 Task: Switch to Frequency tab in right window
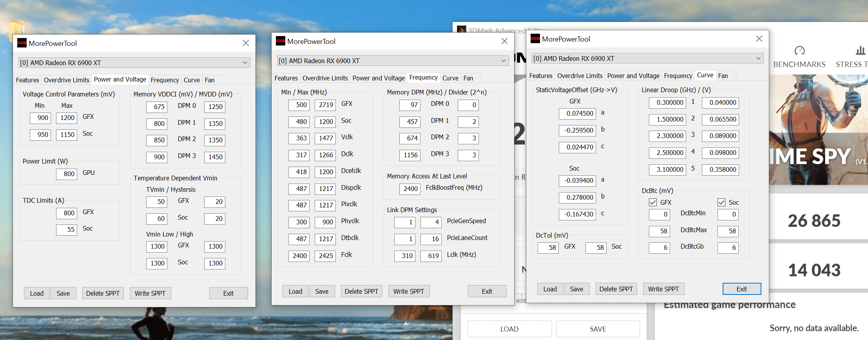678,76
